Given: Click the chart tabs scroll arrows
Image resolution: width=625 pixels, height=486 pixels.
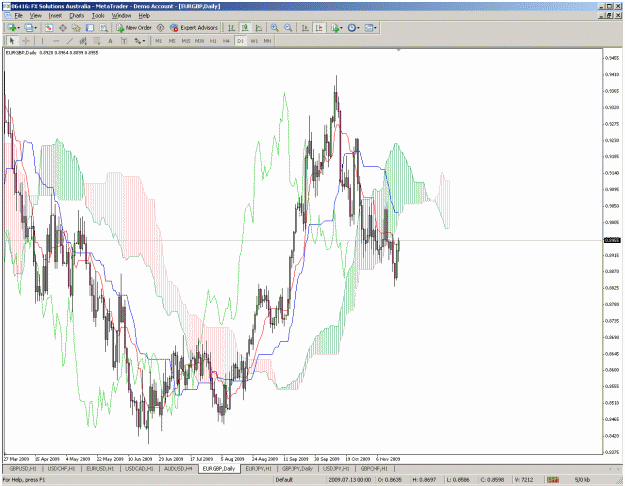Looking at the screenshot, I should 615,468.
